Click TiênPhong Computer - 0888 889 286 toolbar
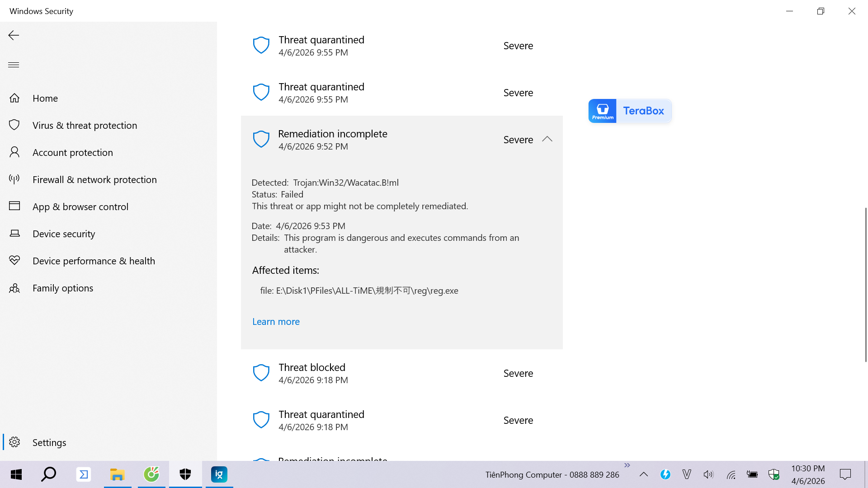The height and width of the screenshot is (488, 868). point(552,475)
